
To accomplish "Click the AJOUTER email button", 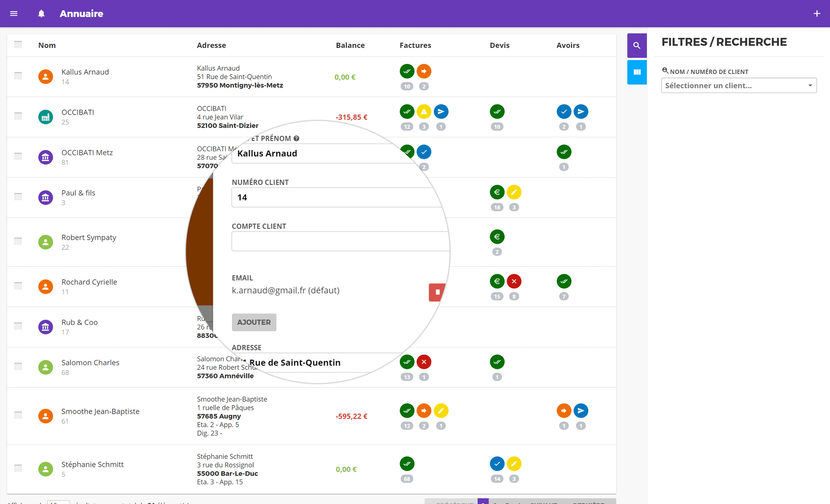I will coord(254,322).
